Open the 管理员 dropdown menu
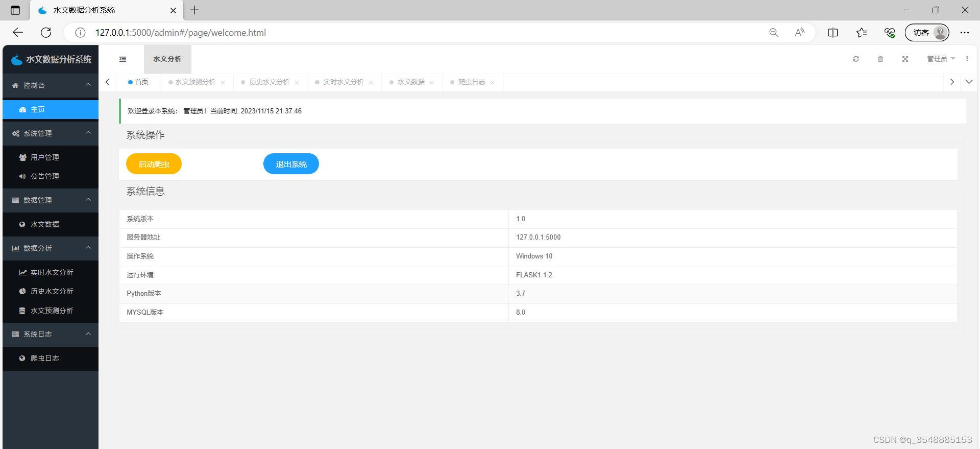980x449 pixels. click(x=941, y=59)
